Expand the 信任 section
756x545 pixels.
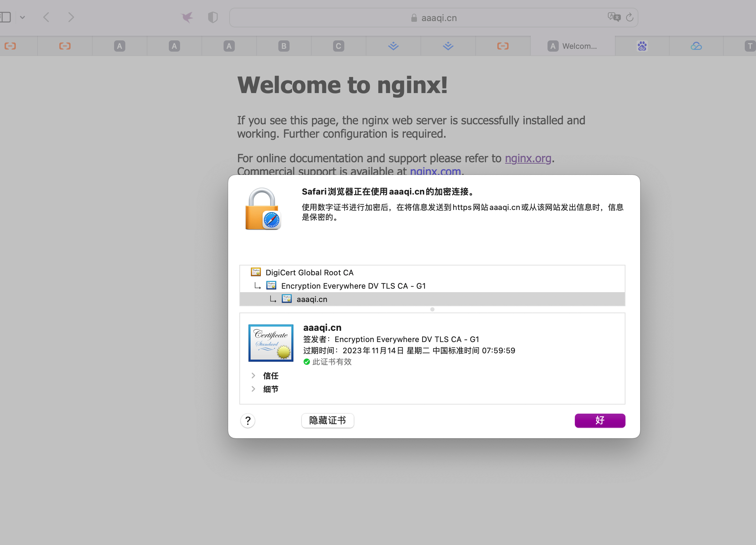point(253,376)
